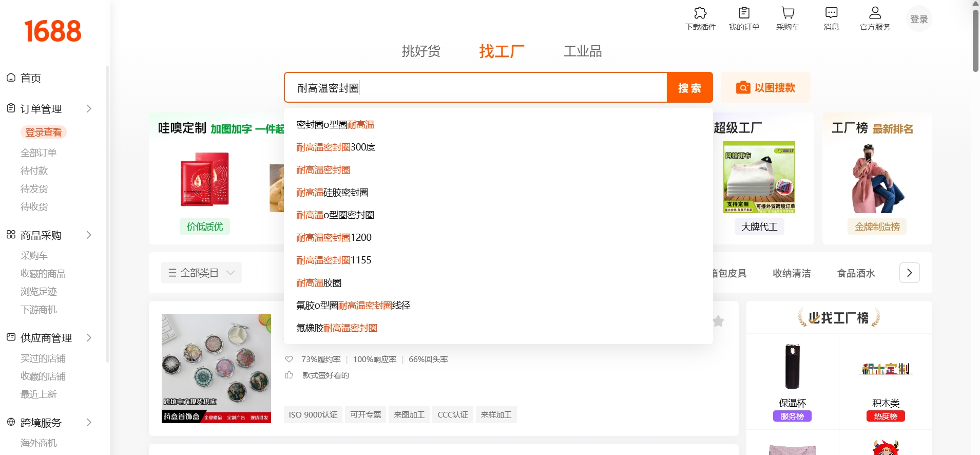This screenshot has width=980, height=455.
Task: Choose suggestion 氟胶o型圈耐高温密封圈线径
Action: point(498,306)
